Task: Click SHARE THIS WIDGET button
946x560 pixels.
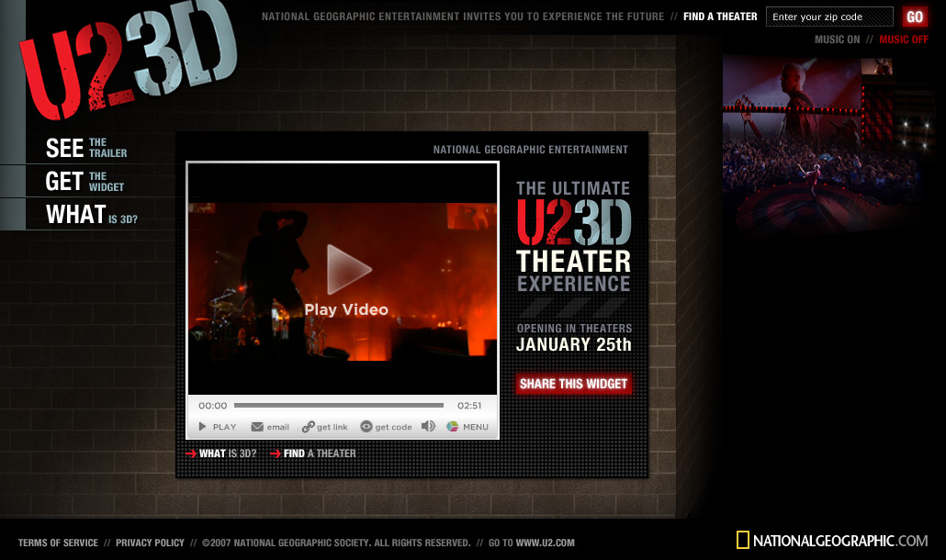Action: point(573,384)
